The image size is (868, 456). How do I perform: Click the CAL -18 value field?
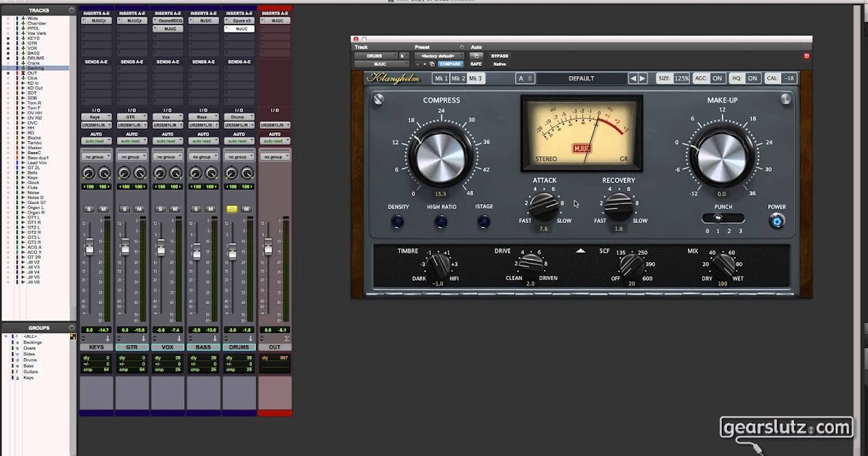coord(788,78)
